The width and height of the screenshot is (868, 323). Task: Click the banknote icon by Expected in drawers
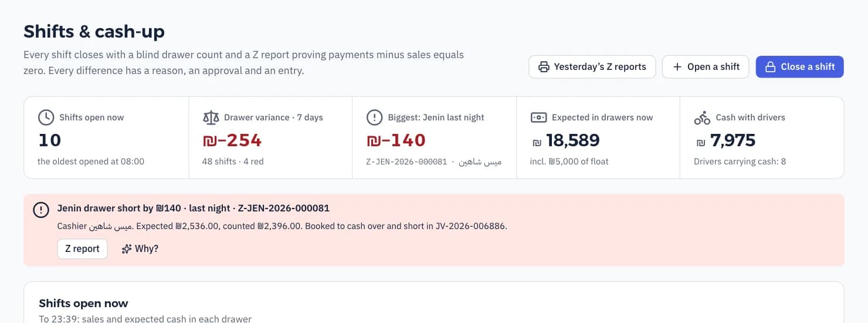pos(538,117)
